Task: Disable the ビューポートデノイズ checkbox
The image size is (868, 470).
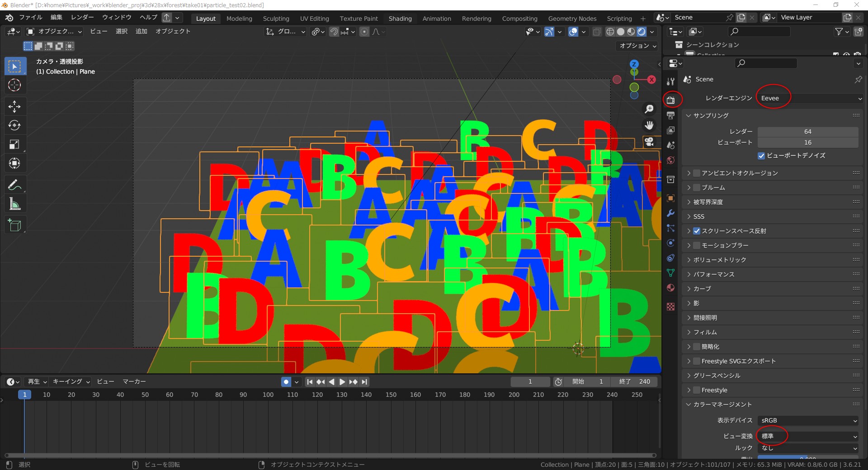Action: tap(762, 155)
